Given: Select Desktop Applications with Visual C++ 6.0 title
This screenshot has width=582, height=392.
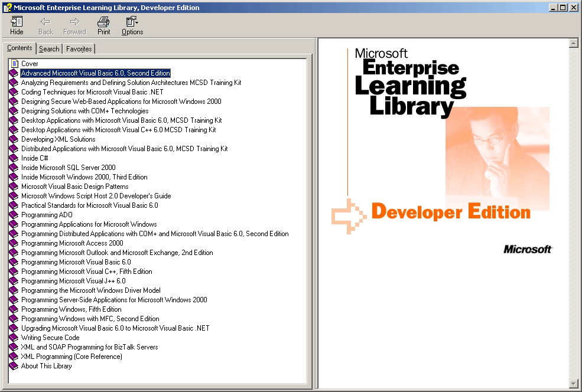Looking at the screenshot, I should click(118, 130).
